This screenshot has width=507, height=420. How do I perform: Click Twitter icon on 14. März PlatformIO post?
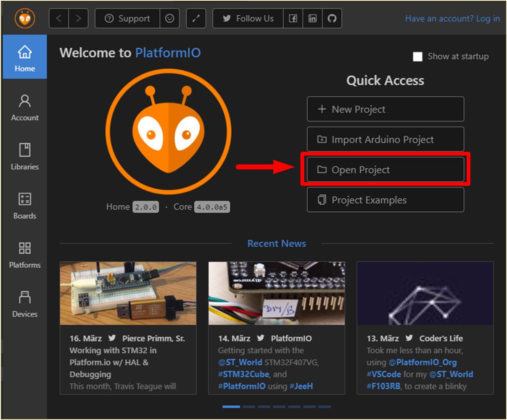point(261,338)
